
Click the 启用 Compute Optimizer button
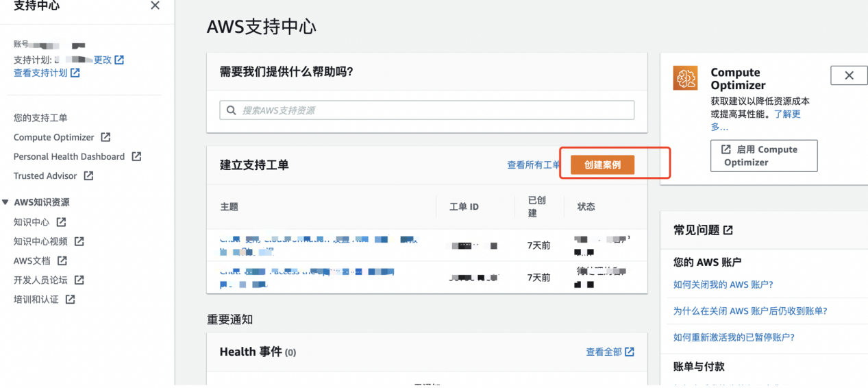pos(764,156)
